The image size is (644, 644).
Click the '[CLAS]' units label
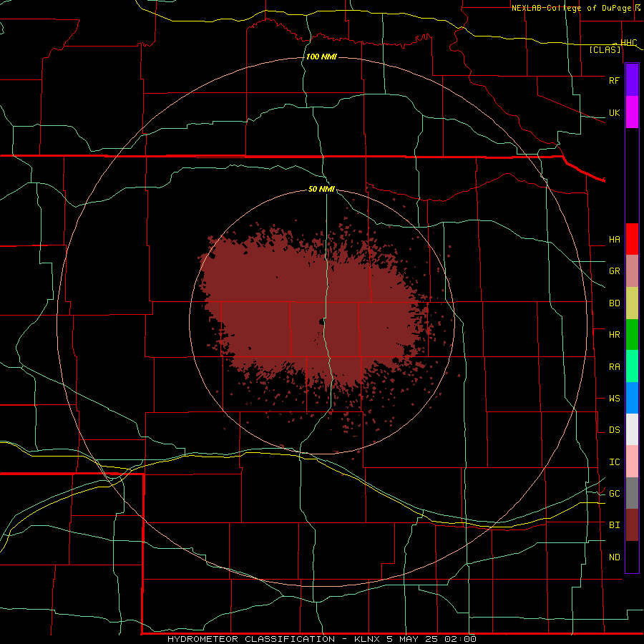point(605,49)
